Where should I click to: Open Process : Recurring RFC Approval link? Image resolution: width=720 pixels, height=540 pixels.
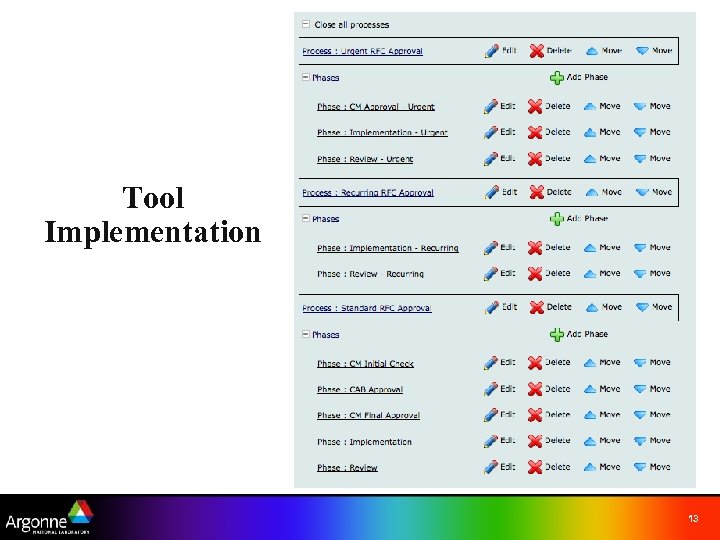tap(368, 192)
